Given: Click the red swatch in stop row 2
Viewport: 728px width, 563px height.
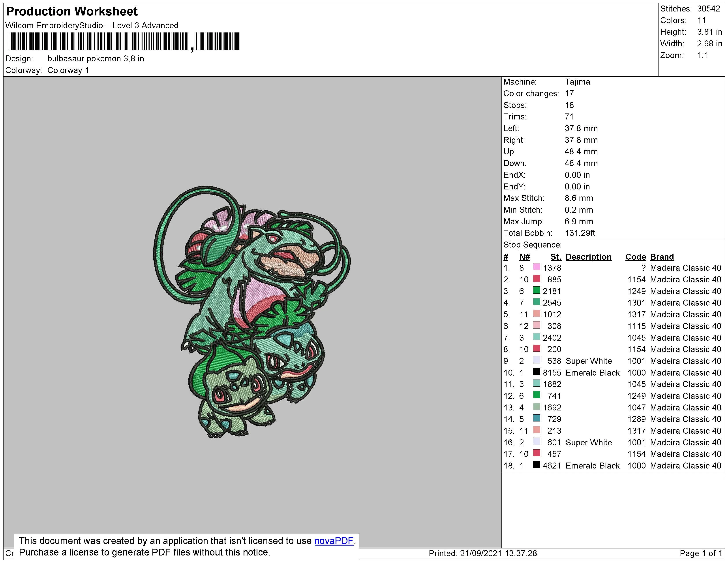Looking at the screenshot, I should point(536,278).
